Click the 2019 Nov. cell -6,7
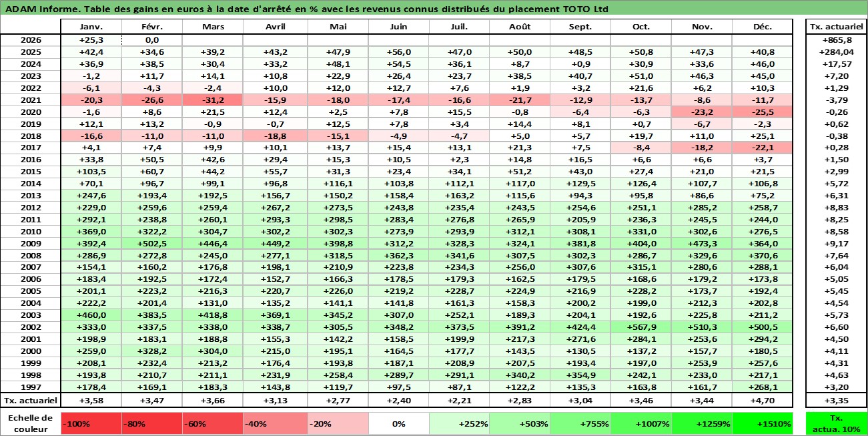The image size is (868, 436). [702, 124]
